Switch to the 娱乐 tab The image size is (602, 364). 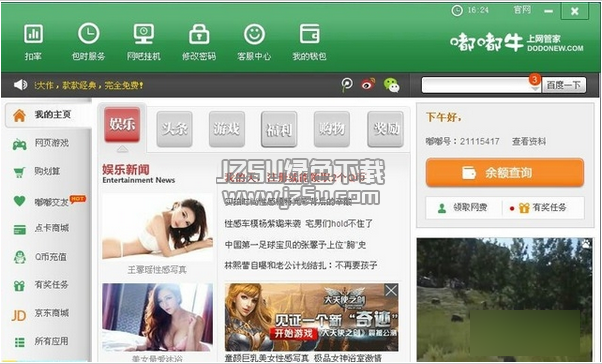tap(122, 125)
